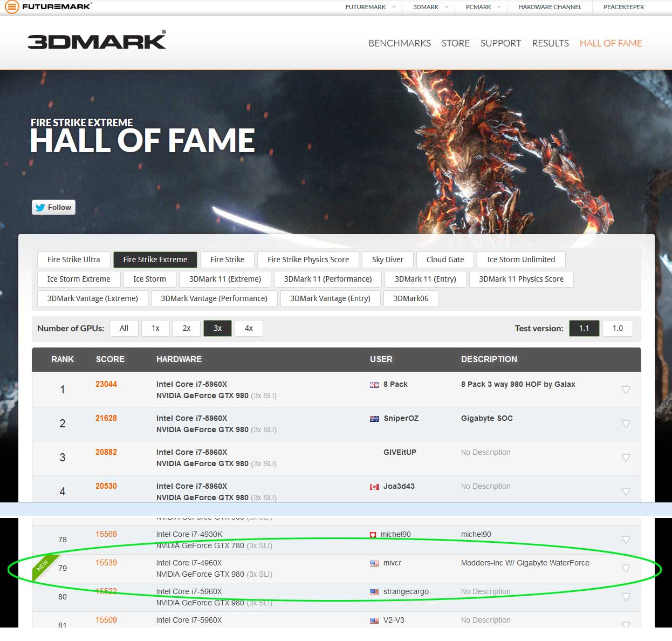Open user GIVEitUP's profile
Image resolution: width=672 pixels, height=641 pixels.
[400, 452]
